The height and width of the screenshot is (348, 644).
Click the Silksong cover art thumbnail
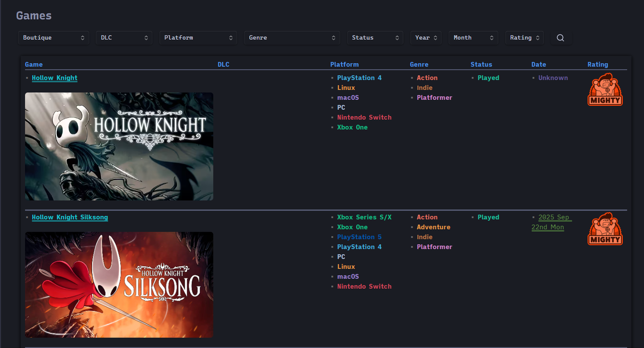coord(119,285)
